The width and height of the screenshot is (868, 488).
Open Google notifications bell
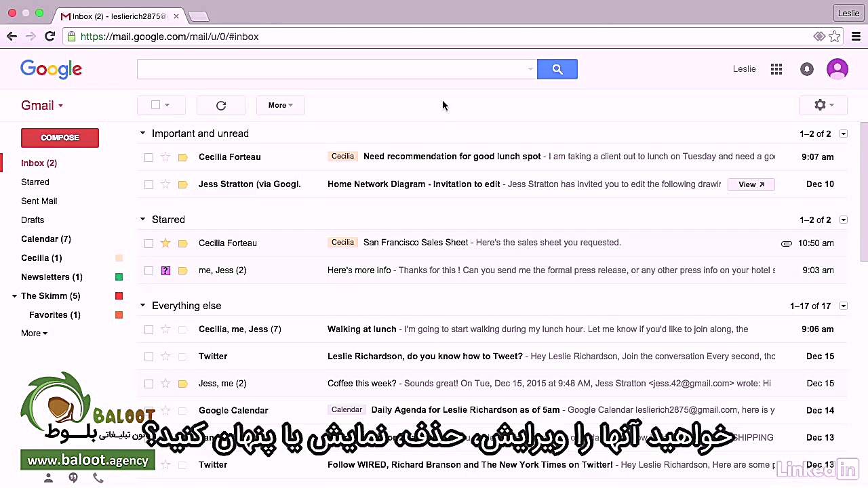point(806,69)
